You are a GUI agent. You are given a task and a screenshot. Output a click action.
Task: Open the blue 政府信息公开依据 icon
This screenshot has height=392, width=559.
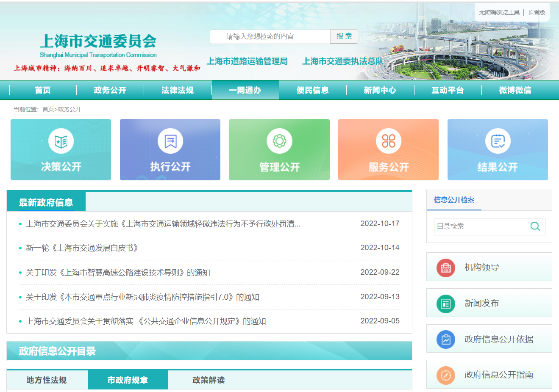click(445, 339)
